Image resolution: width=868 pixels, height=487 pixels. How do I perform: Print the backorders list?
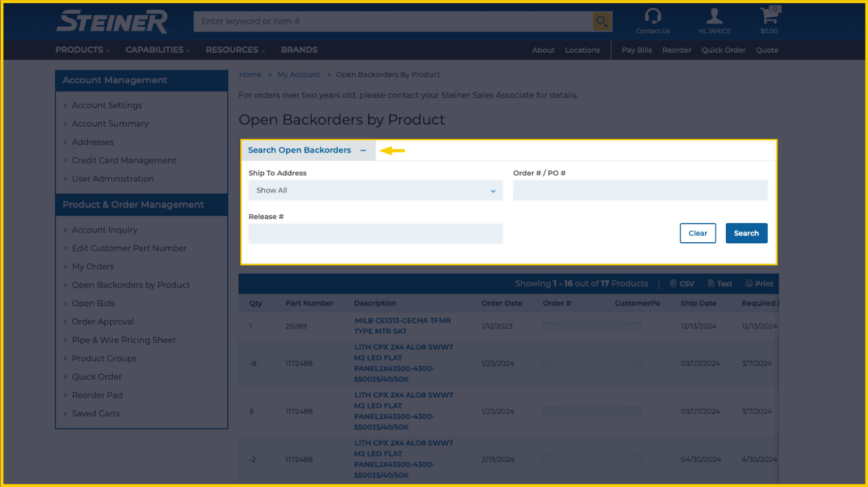(759, 284)
